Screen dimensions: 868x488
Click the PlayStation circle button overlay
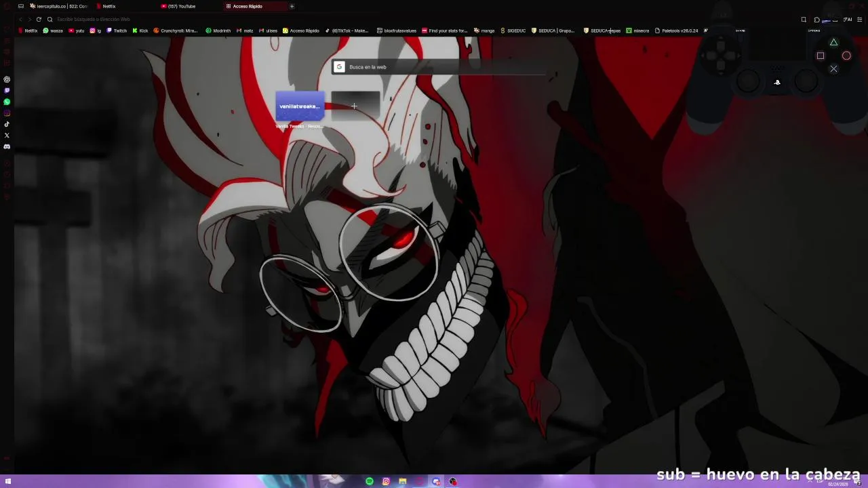[x=846, y=56]
